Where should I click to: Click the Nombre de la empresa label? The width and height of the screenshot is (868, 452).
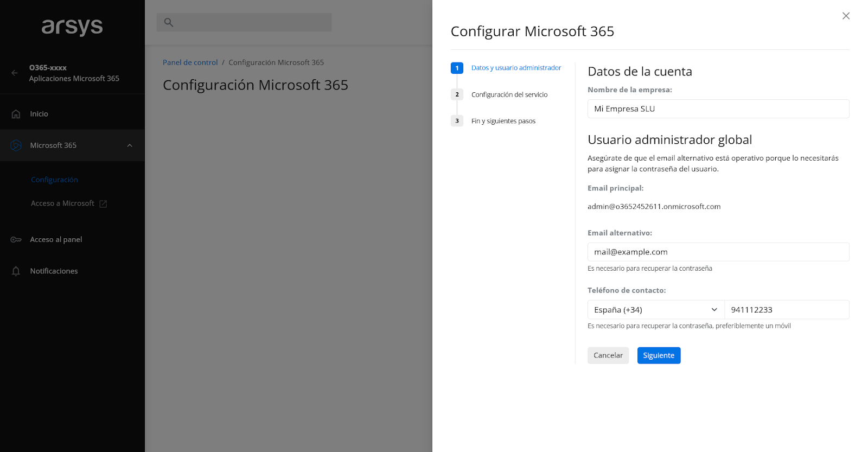[x=629, y=90]
